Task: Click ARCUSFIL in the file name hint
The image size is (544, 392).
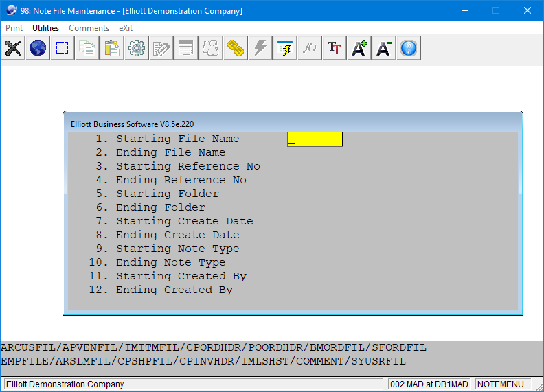Action: click(x=28, y=347)
